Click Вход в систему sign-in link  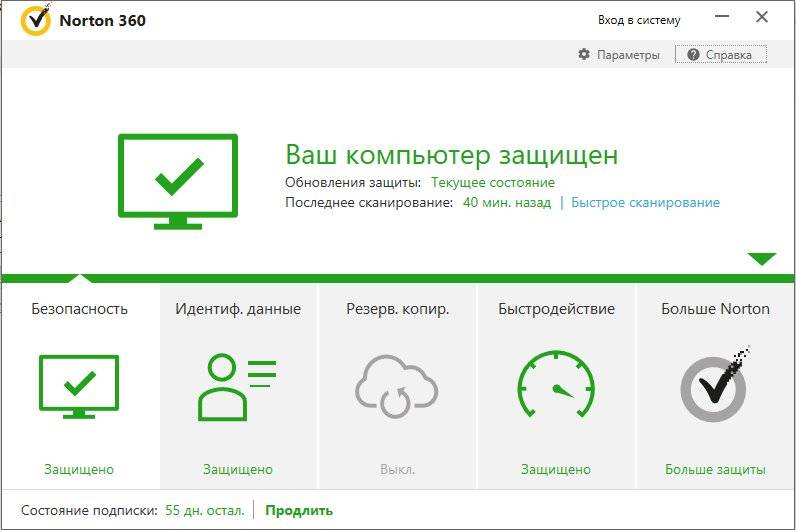pyautogui.click(x=639, y=20)
